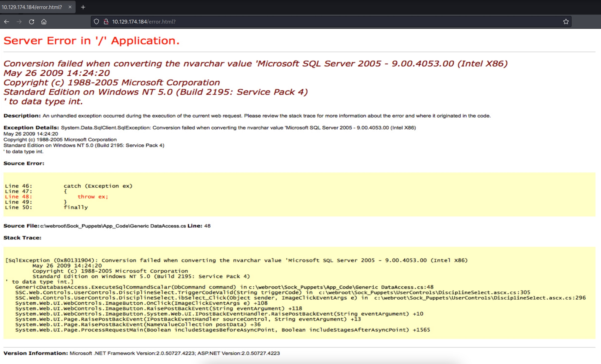Click the 'Source Error:' heading
Viewport: 601px width, 364px height.
click(x=24, y=163)
